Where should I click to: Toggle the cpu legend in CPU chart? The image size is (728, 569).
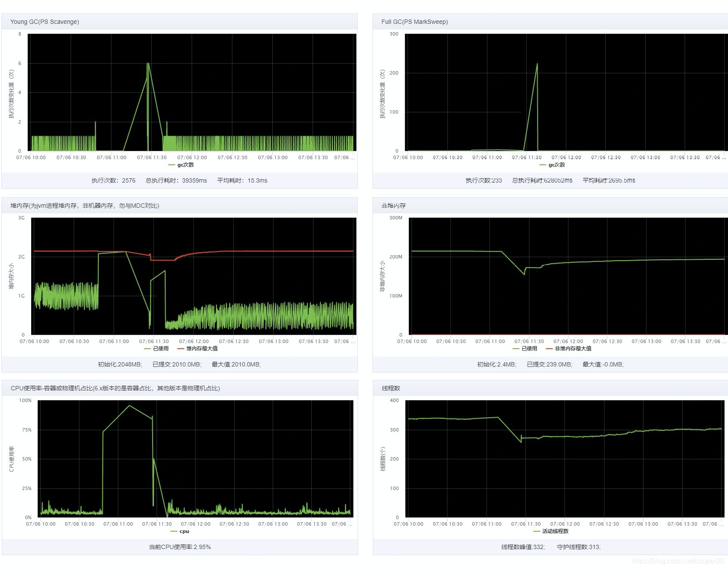click(180, 531)
